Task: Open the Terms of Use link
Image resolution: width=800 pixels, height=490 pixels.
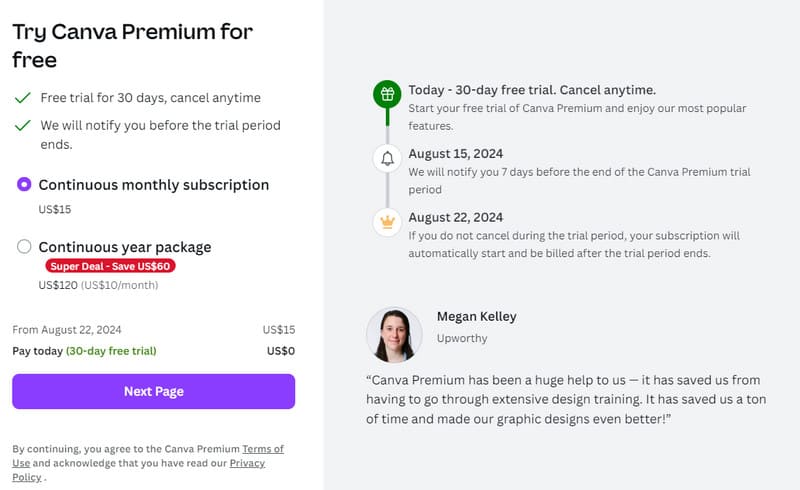Action: [262, 449]
